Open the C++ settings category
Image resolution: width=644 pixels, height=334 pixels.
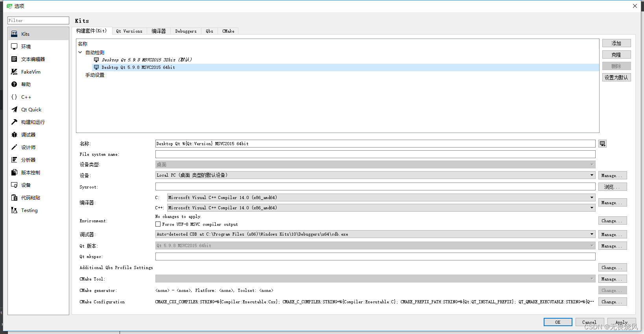coord(38,97)
